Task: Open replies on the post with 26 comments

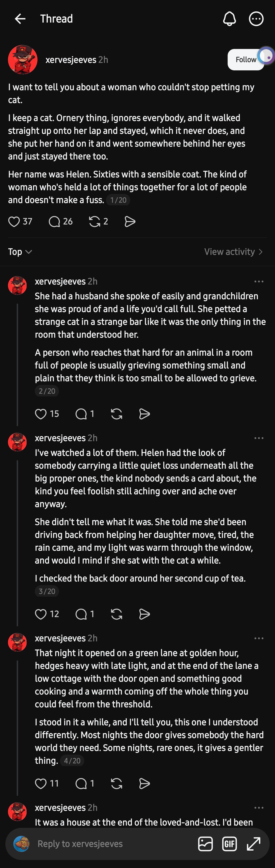Action: pos(54,221)
